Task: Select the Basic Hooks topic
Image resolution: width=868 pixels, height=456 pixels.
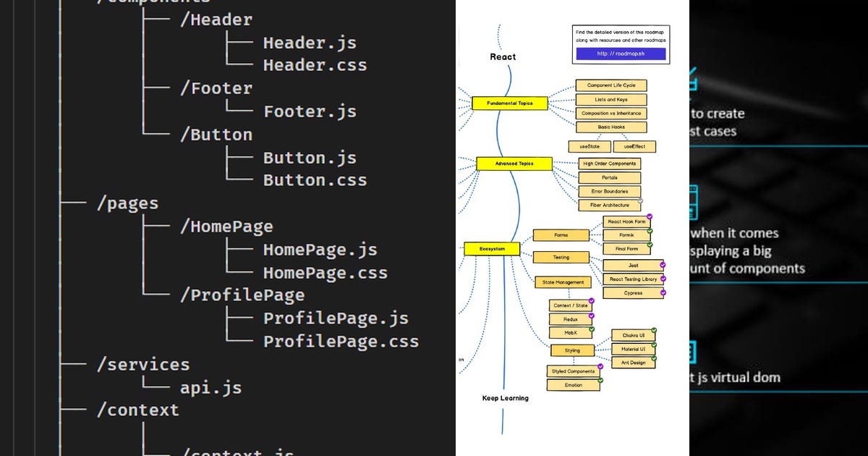Action: pyautogui.click(x=611, y=126)
